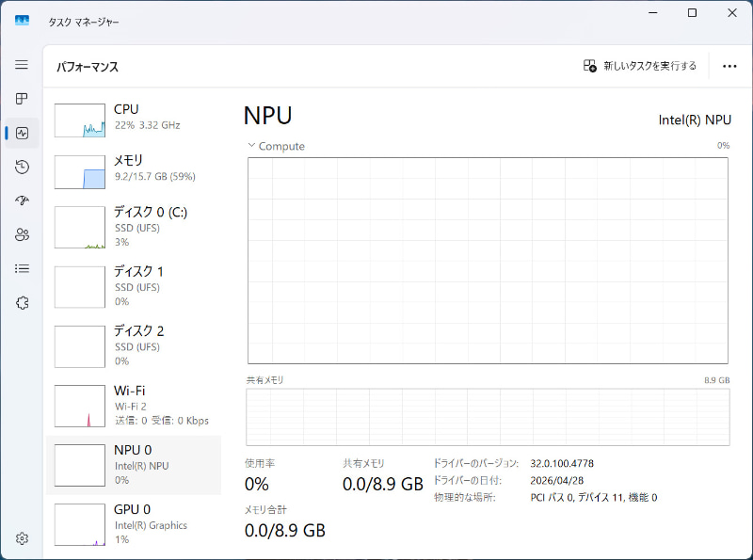Open the Users page icon
This screenshot has width=753, height=560.
pyautogui.click(x=22, y=234)
